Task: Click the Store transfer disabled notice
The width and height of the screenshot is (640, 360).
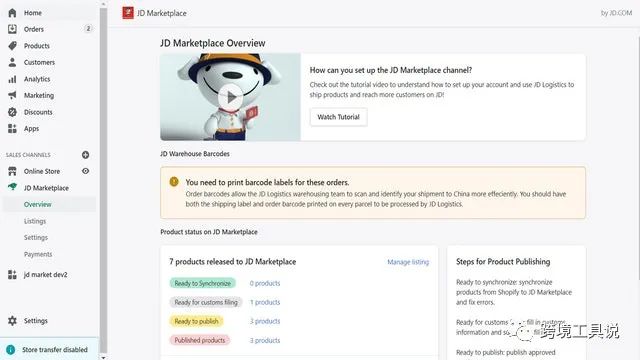Action: click(x=49, y=349)
